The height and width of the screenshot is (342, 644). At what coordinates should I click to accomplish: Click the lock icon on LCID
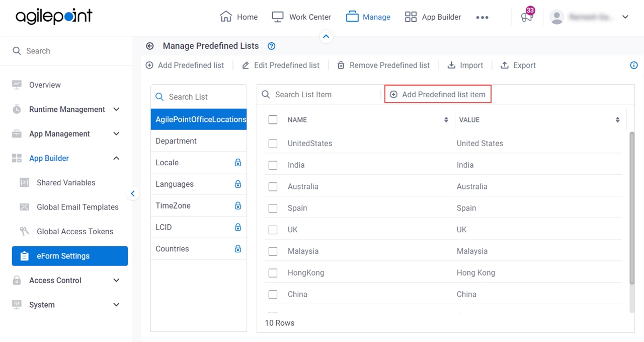click(238, 227)
